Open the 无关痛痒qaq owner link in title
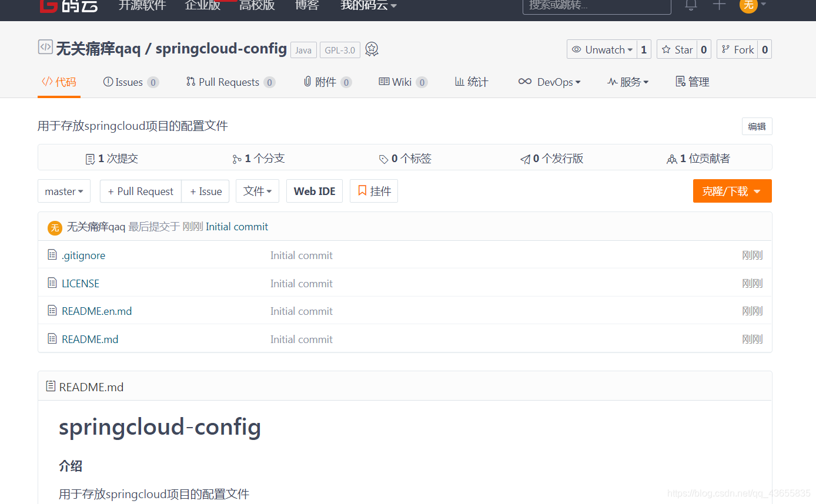Image resolution: width=816 pixels, height=504 pixels. tap(98, 48)
